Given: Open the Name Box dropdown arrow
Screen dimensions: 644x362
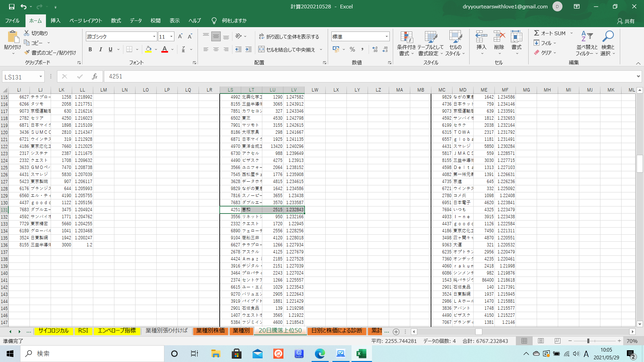Looking at the screenshot, I should [41, 77].
